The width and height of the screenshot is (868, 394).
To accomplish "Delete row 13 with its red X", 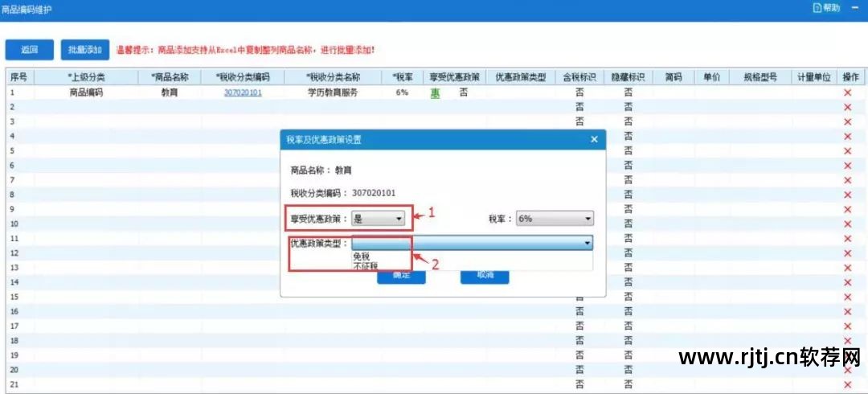I will (847, 268).
